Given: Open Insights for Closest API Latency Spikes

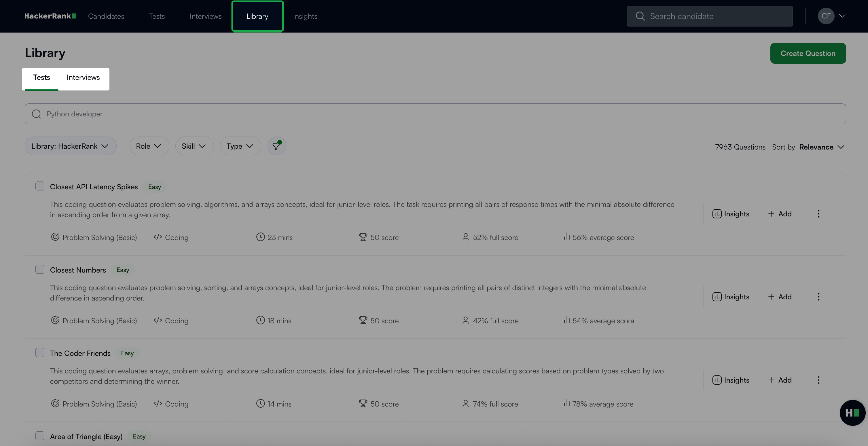Looking at the screenshot, I should (731, 214).
